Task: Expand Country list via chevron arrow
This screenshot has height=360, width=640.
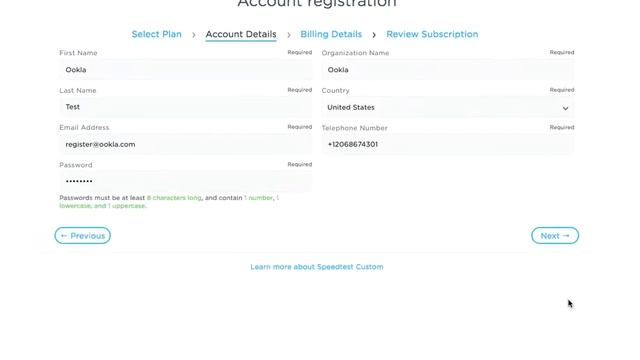Action: 565,108
